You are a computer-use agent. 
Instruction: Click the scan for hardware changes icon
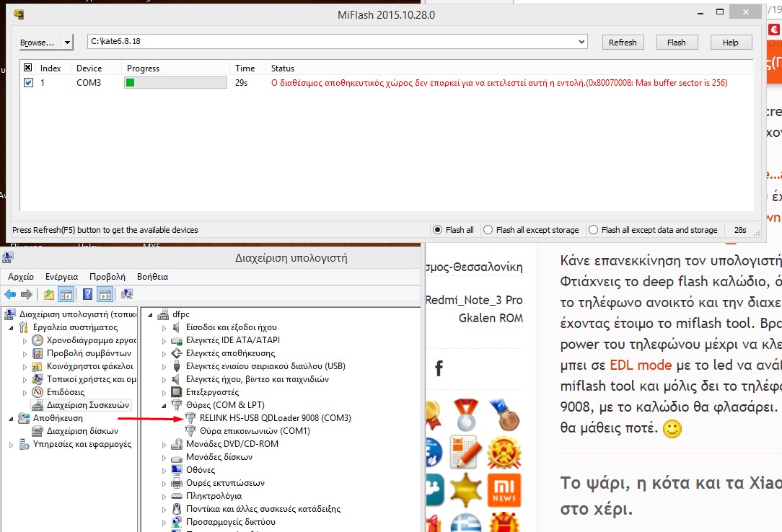coord(127,294)
